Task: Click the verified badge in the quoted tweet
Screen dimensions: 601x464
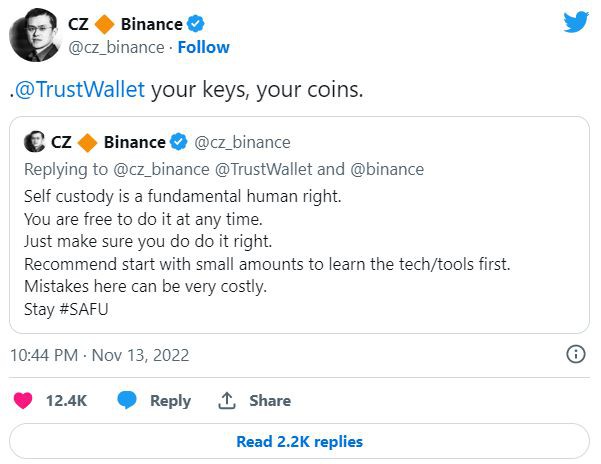Action: tap(181, 142)
